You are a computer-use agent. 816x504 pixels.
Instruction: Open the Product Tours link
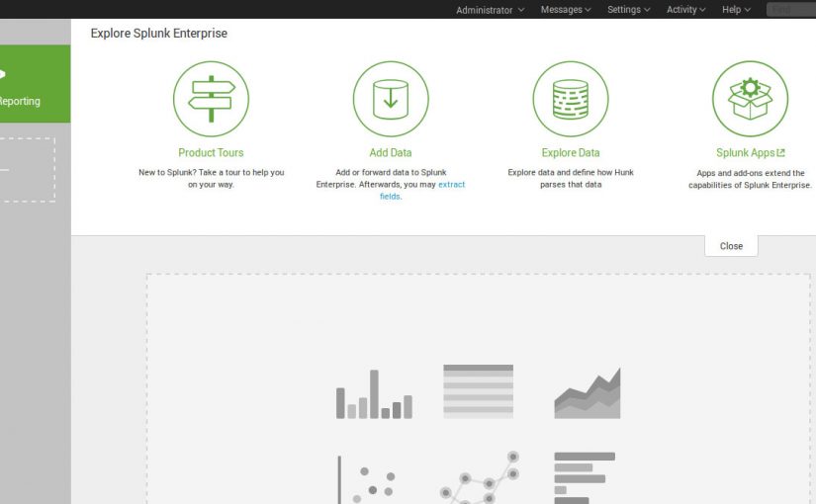pyautogui.click(x=211, y=152)
